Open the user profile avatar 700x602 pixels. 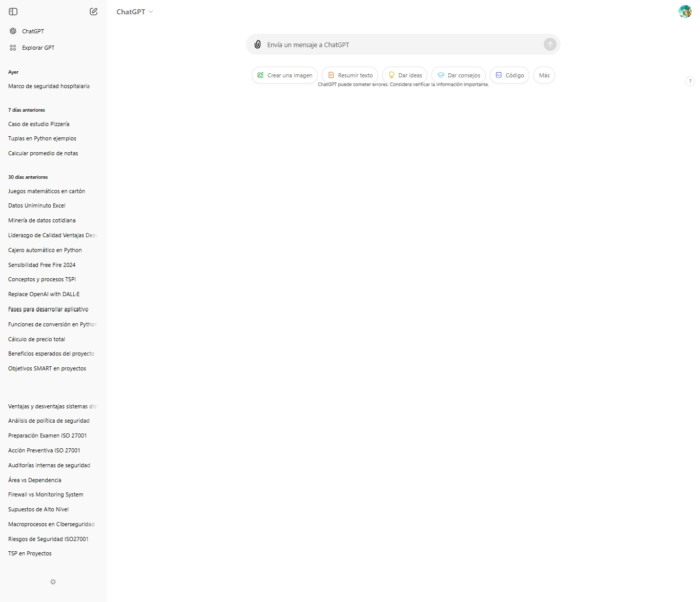[685, 11]
